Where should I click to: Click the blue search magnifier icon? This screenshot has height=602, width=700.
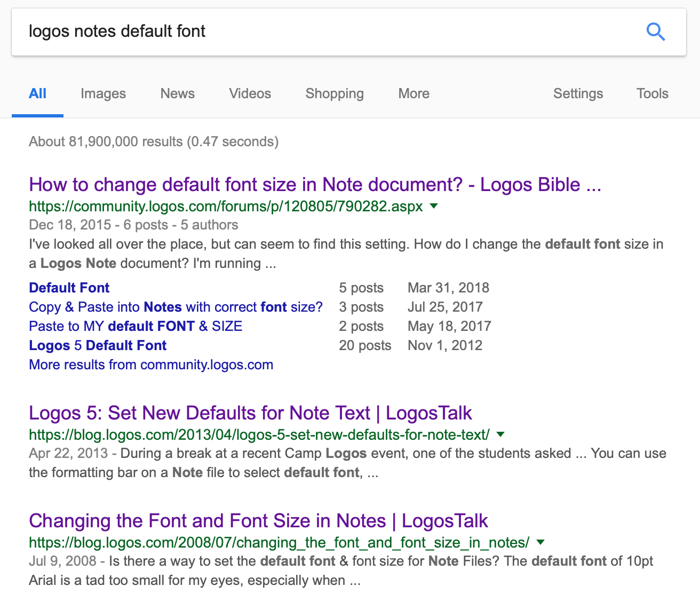point(655,32)
